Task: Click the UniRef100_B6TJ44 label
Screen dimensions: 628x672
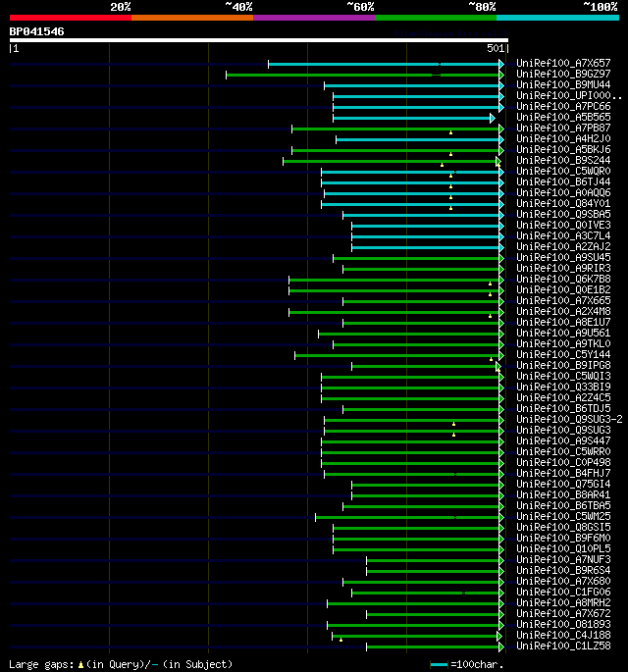Action: click(x=563, y=181)
